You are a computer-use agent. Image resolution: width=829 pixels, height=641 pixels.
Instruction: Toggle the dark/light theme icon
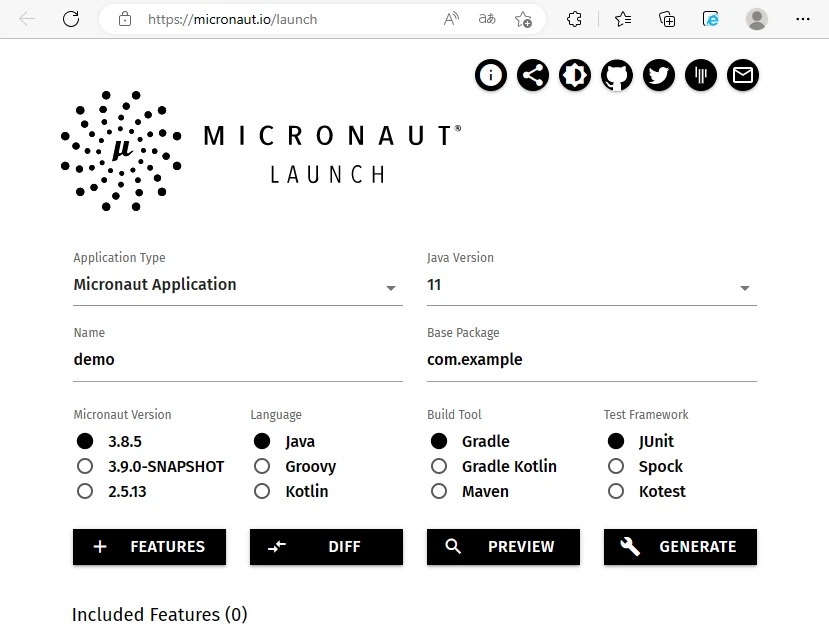575,75
